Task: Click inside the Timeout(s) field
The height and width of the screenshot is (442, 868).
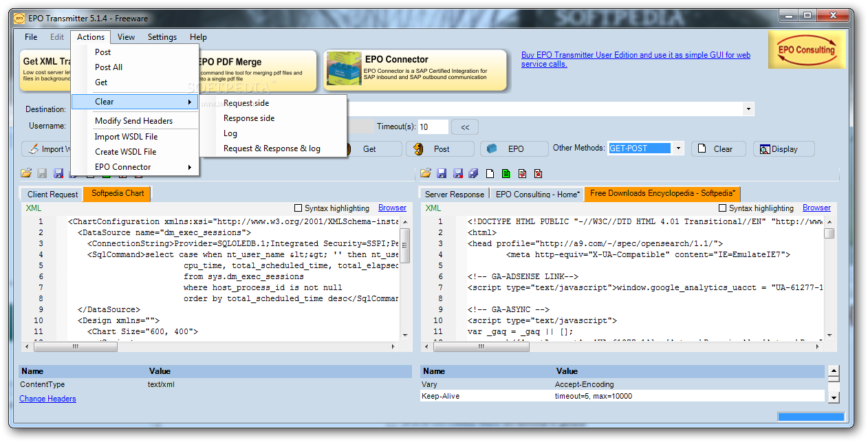Action: (433, 126)
